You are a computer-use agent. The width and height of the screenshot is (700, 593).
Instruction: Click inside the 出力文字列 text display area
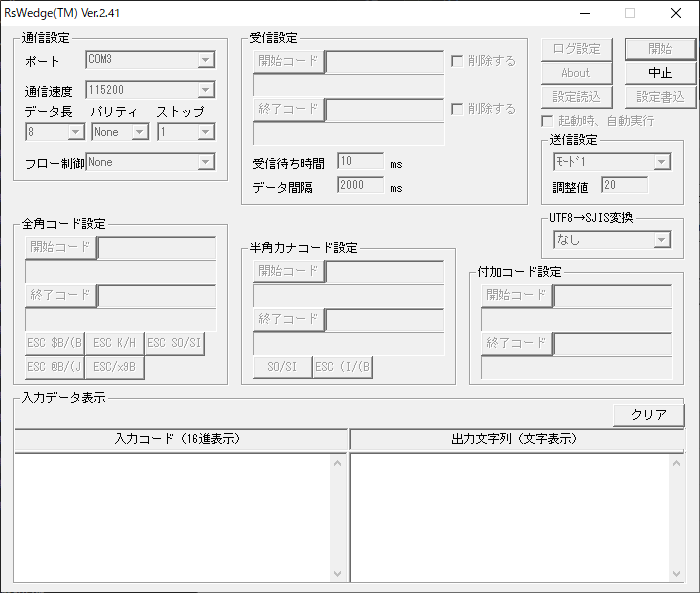tap(510, 518)
